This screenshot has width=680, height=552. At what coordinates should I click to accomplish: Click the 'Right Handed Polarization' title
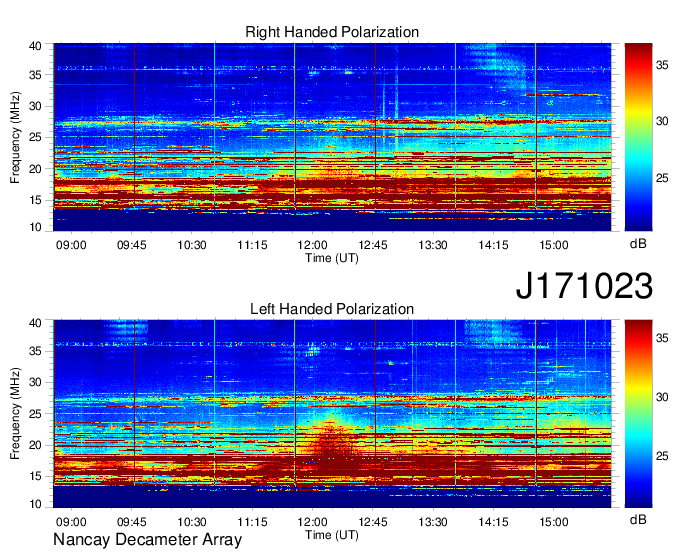point(332,32)
